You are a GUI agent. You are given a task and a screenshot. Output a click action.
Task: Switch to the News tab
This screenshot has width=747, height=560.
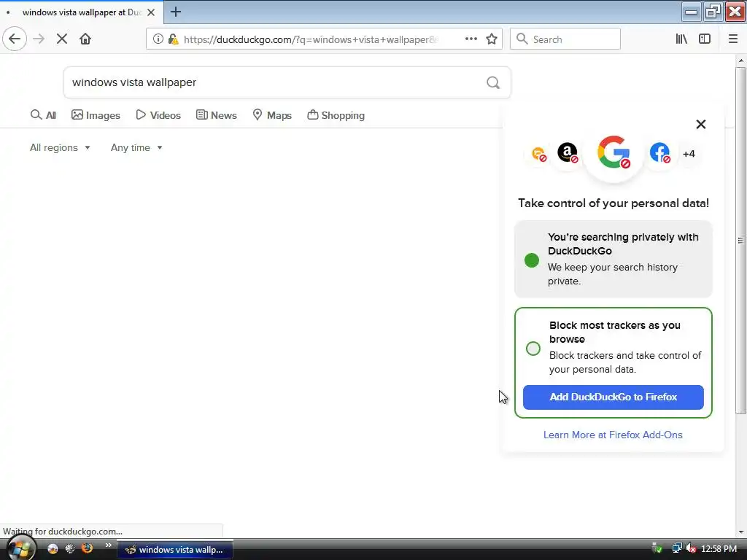216,115
